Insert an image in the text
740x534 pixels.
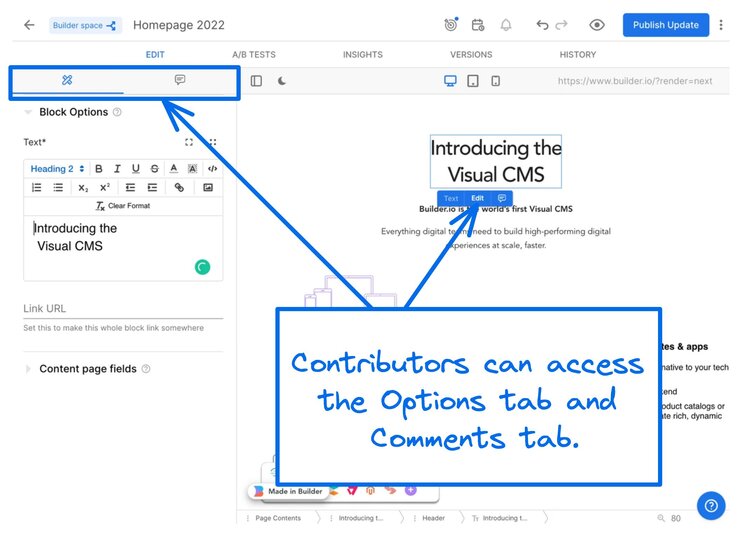[x=208, y=188]
